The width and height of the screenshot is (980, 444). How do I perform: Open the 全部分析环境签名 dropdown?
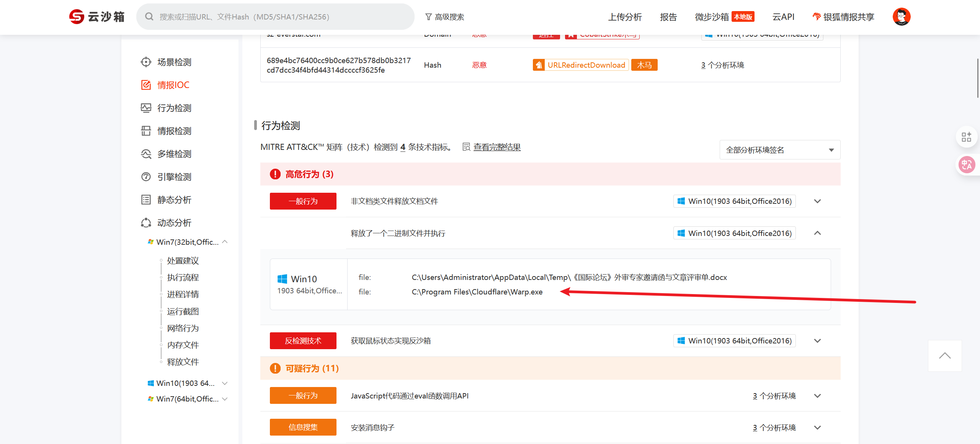pyautogui.click(x=779, y=150)
